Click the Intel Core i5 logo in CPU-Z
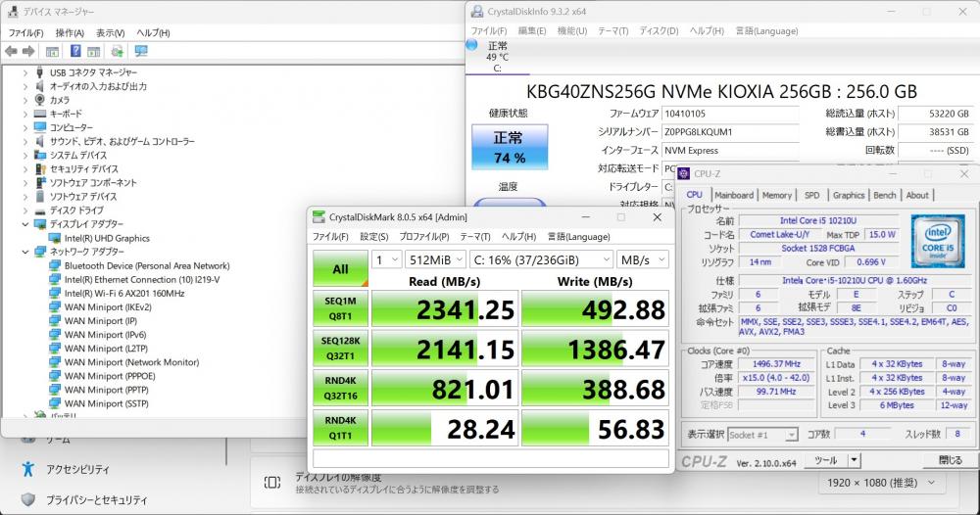The image size is (980, 515). click(938, 240)
